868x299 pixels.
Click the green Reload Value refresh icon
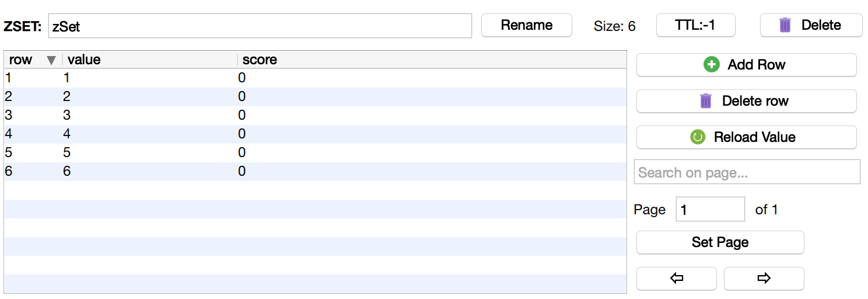(x=698, y=137)
